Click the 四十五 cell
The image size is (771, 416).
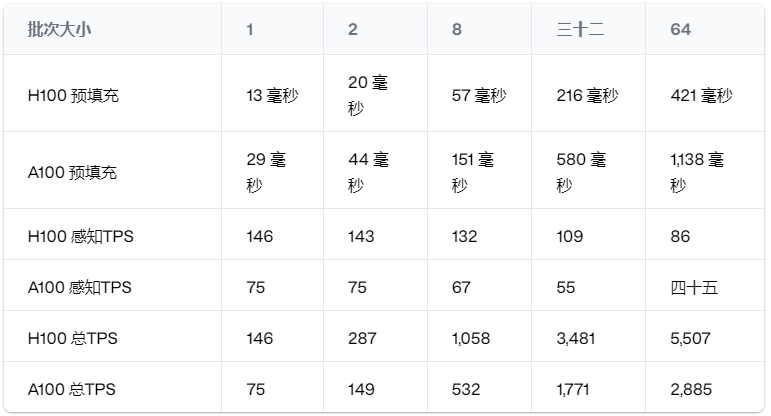click(x=694, y=287)
